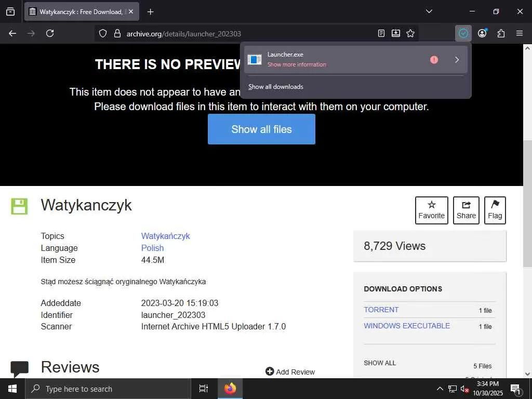Click the muted volume tray icon
This screenshot has height=399, width=532.
pos(464,389)
